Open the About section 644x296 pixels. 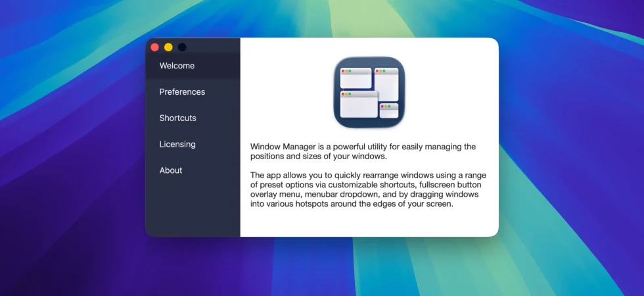193,170
